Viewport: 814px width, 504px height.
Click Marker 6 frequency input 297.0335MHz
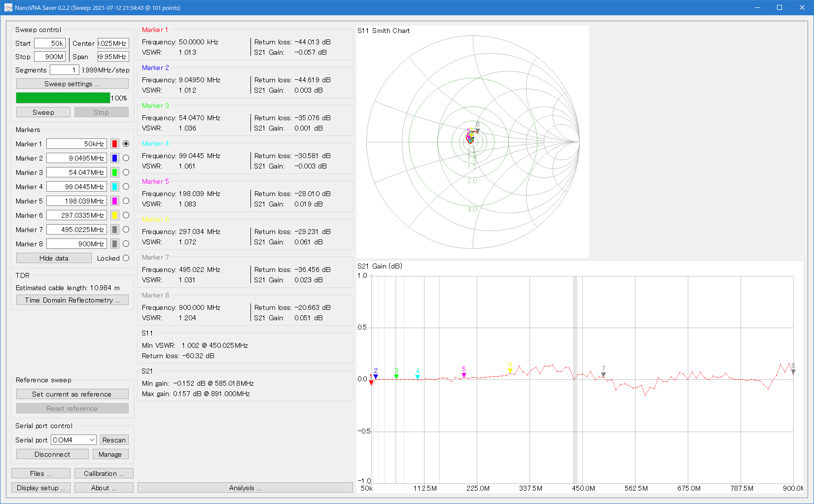(76, 215)
